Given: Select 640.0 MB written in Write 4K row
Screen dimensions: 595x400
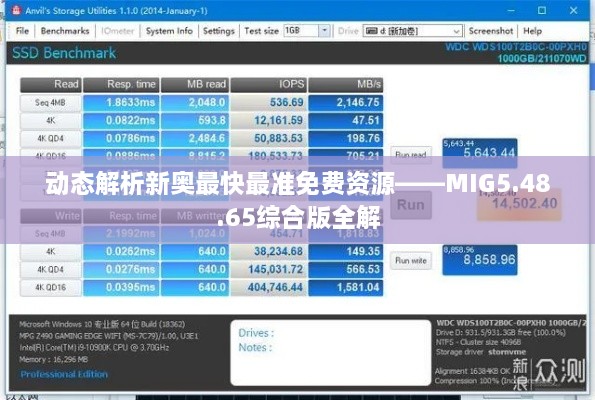Looking at the screenshot, I should [x=195, y=251].
